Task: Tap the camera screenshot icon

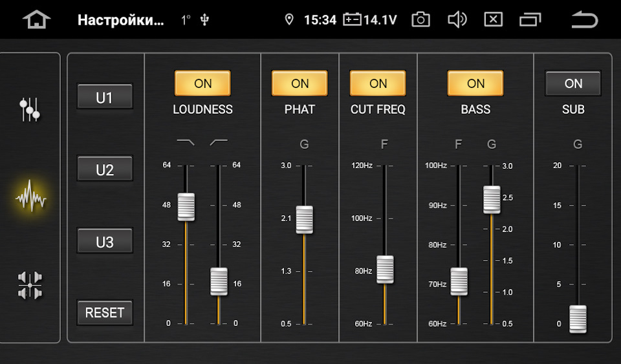Action: [420, 19]
